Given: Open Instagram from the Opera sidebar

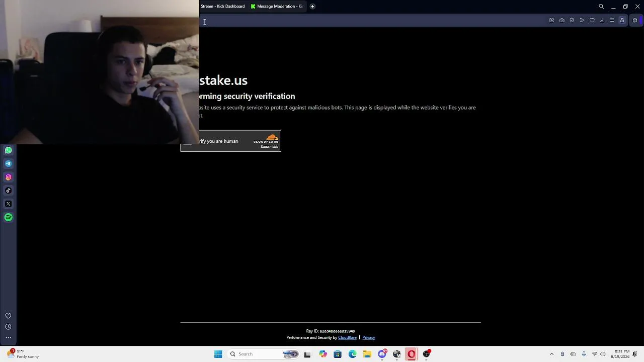Looking at the screenshot, I should (x=8, y=177).
